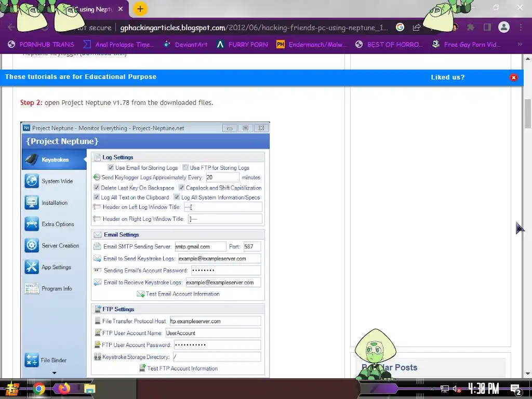Open the Keystrokes section in Project Neptune
This screenshot has height=399, width=532.
54,159
